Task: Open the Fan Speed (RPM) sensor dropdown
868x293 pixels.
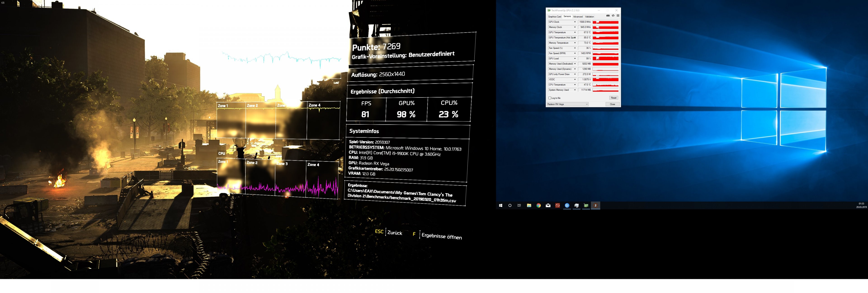Action: (x=575, y=53)
